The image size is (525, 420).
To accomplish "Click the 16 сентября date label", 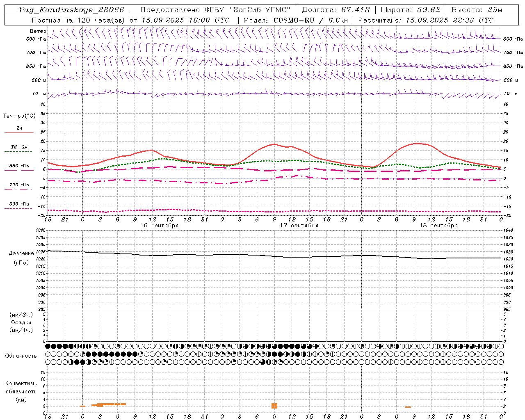I will click(159, 226).
